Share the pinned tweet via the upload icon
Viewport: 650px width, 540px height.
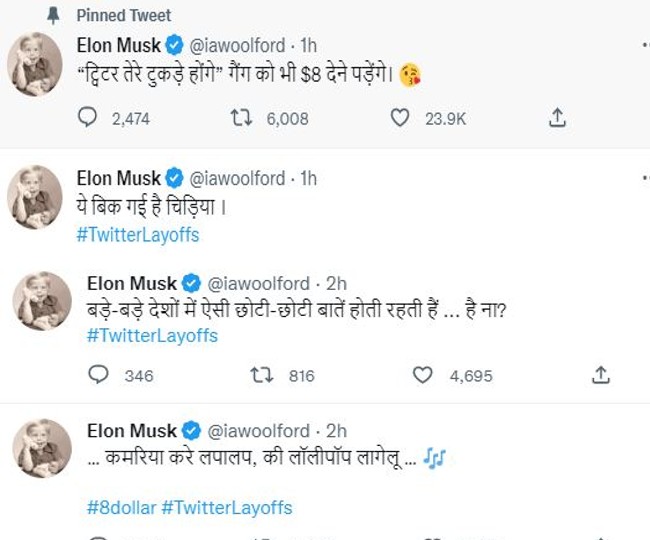[x=558, y=118]
